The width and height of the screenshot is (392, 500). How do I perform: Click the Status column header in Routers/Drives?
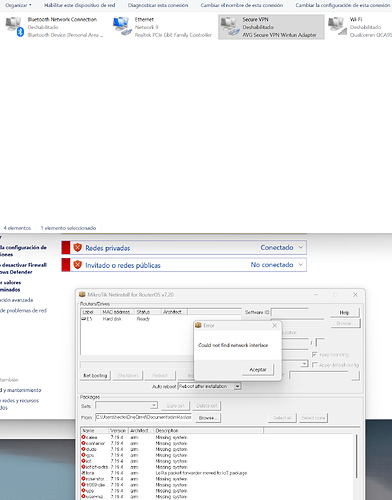pos(148,312)
